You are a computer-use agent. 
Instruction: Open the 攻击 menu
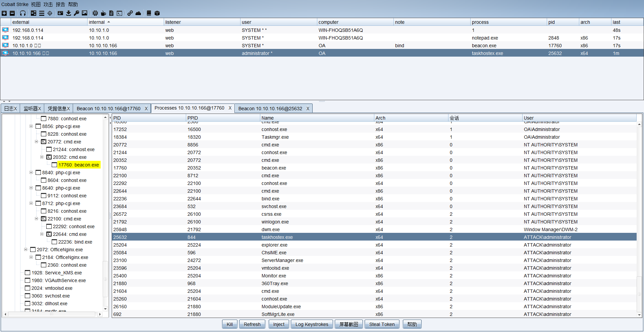click(x=48, y=4)
